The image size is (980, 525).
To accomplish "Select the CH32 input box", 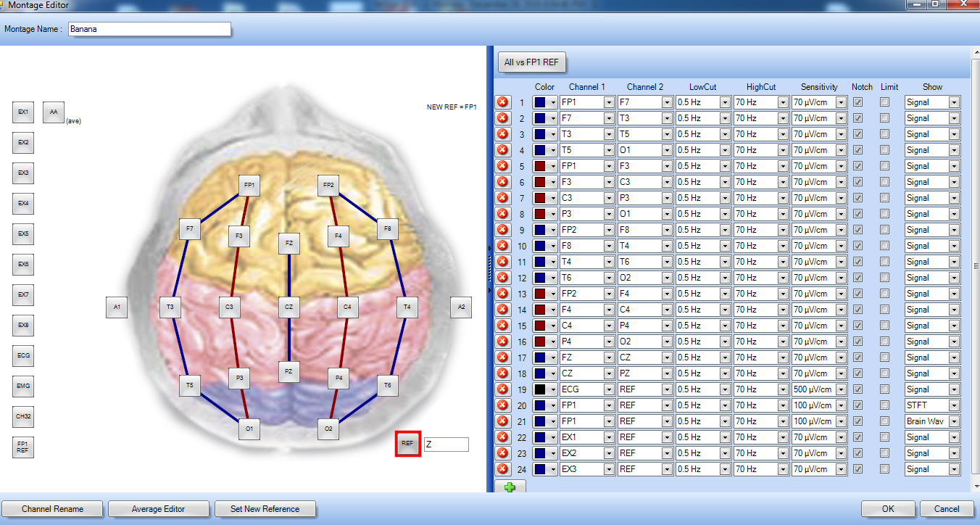I will [x=23, y=417].
